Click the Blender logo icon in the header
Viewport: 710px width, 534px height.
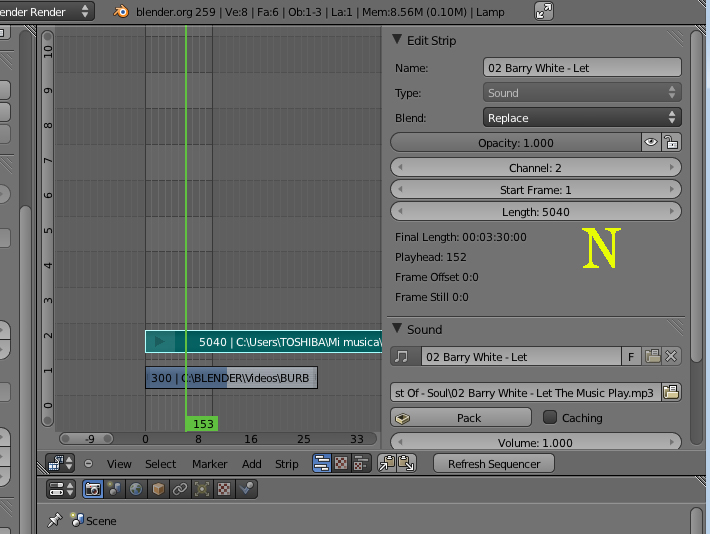[121, 11]
